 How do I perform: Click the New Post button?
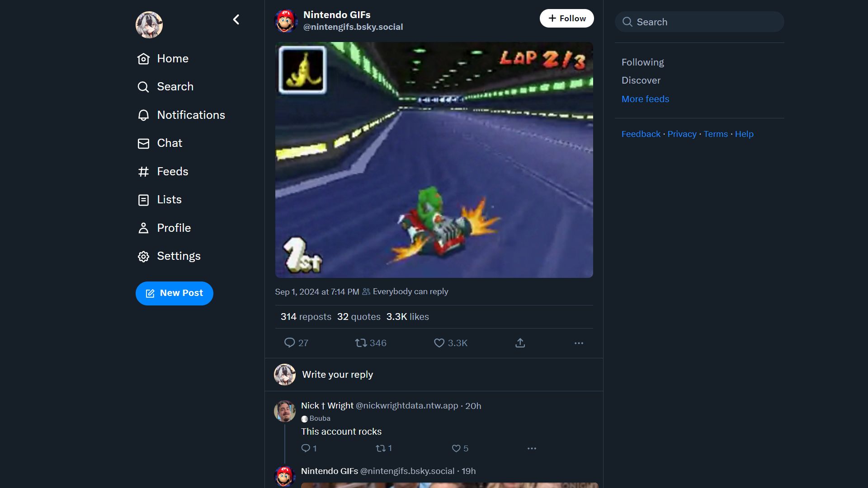(174, 293)
